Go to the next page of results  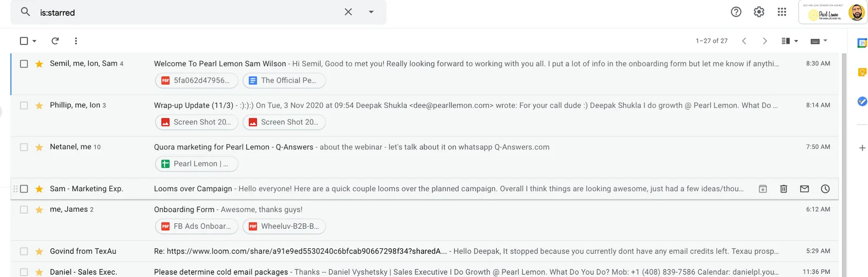coord(765,41)
